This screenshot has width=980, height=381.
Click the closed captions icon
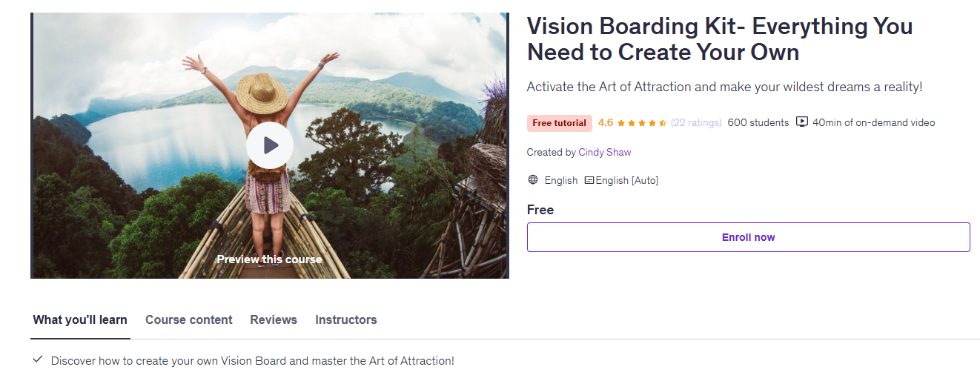pyautogui.click(x=589, y=180)
